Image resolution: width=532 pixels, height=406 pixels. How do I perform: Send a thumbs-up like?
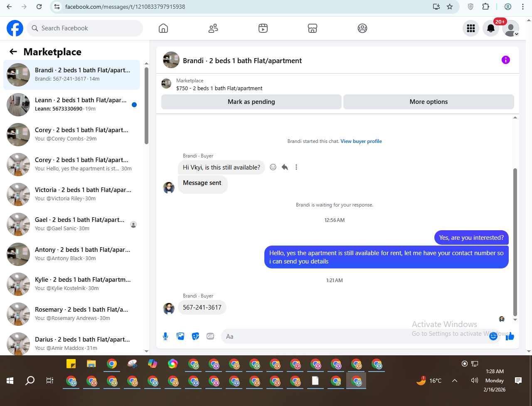point(510,336)
